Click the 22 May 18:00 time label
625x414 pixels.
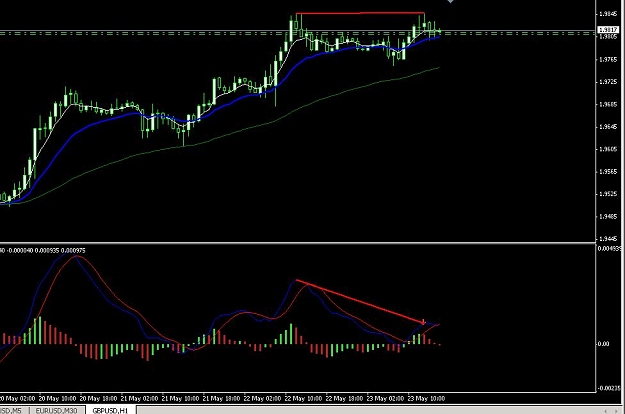click(x=344, y=398)
